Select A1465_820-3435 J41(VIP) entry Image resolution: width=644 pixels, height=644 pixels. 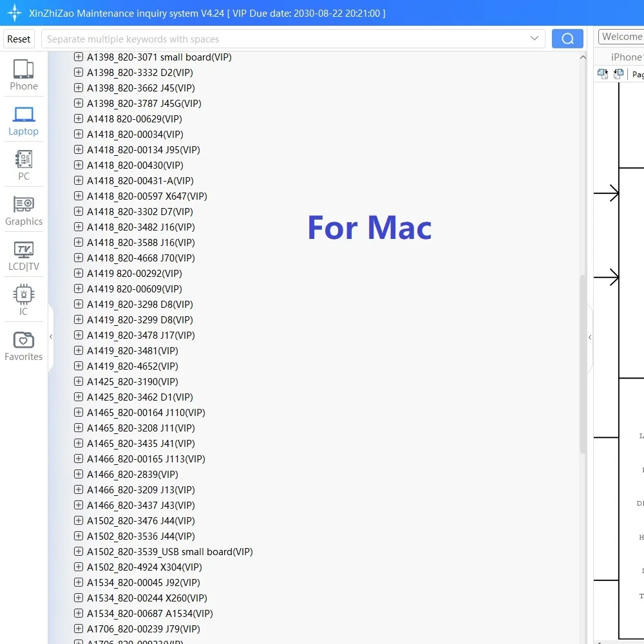click(141, 444)
